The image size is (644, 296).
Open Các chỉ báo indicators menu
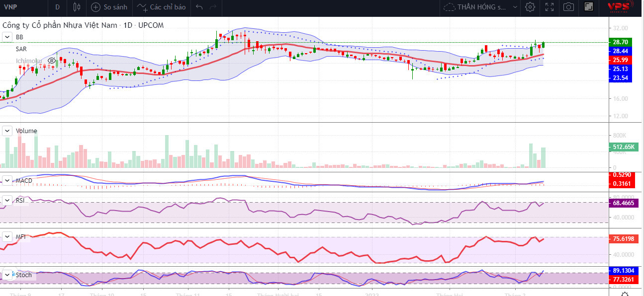pyautogui.click(x=168, y=7)
